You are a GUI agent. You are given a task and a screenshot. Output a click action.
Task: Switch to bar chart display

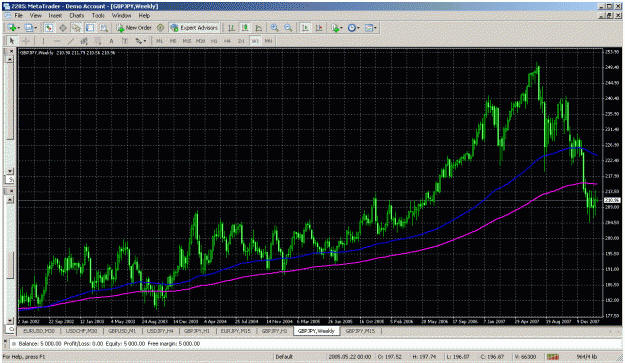pyautogui.click(x=231, y=28)
